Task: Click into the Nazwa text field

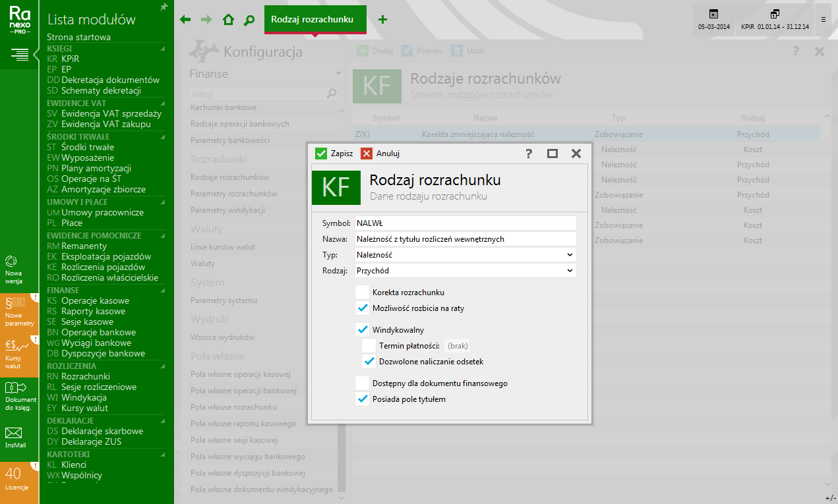Action: [465, 238]
